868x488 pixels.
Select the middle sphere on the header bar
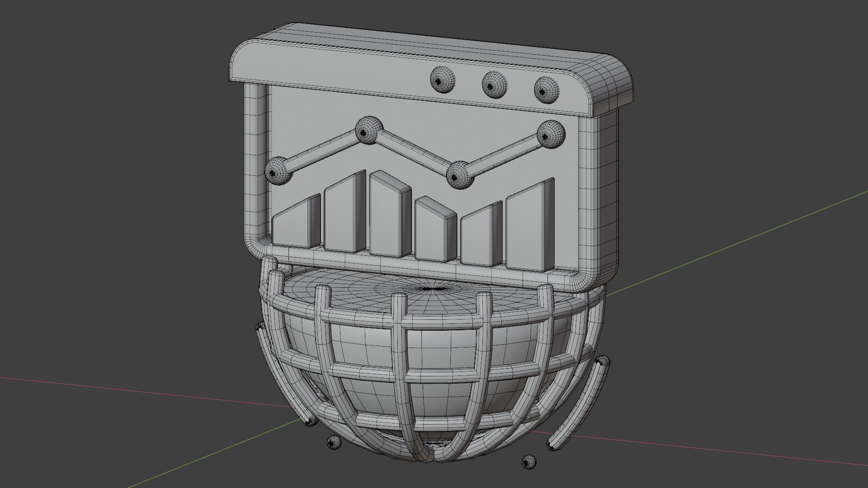[494, 84]
